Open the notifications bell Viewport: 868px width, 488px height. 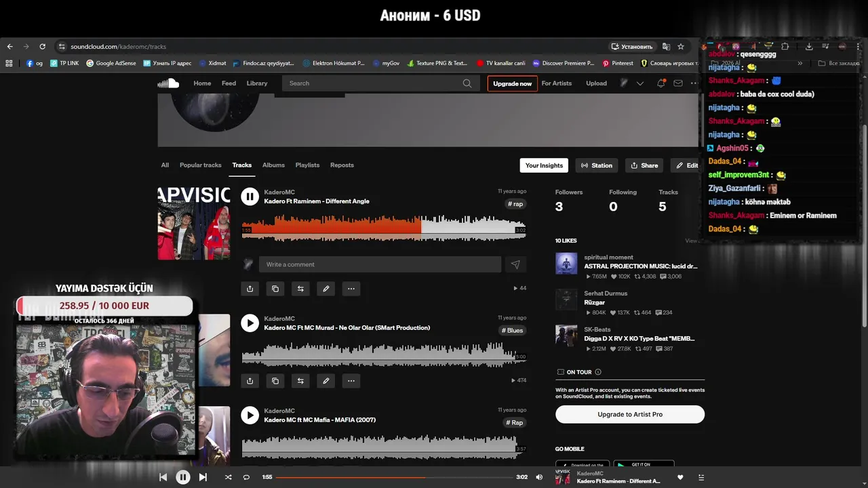click(x=660, y=83)
